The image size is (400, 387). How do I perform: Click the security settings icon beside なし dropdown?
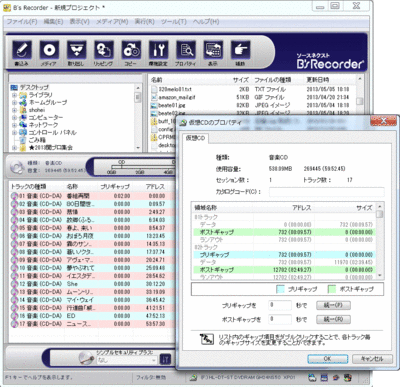coord(165,359)
